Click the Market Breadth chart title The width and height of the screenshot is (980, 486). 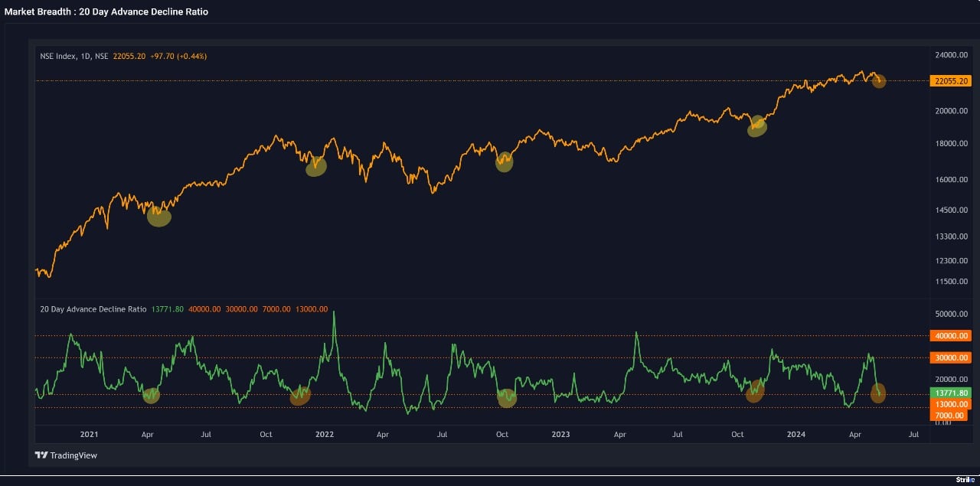coord(106,11)
